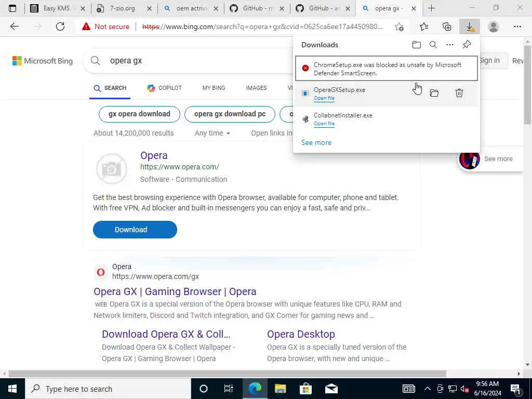Click the address bar URL

point(262,26)
